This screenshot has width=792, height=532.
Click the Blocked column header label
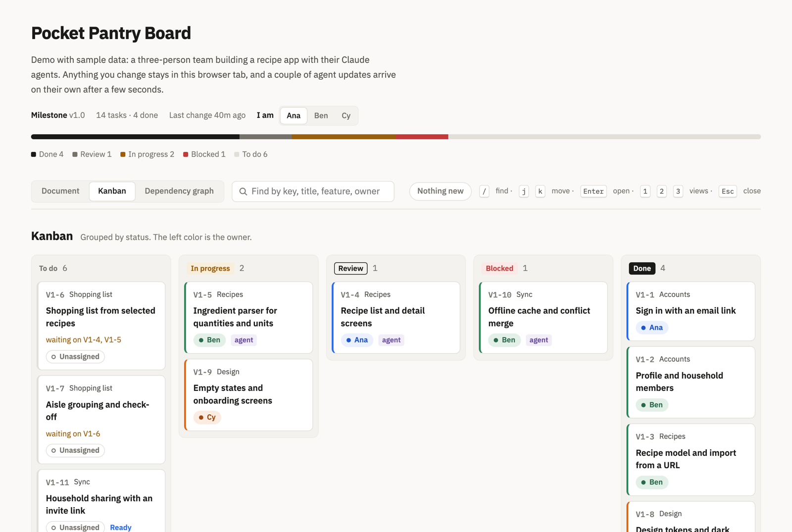point(499,268)
